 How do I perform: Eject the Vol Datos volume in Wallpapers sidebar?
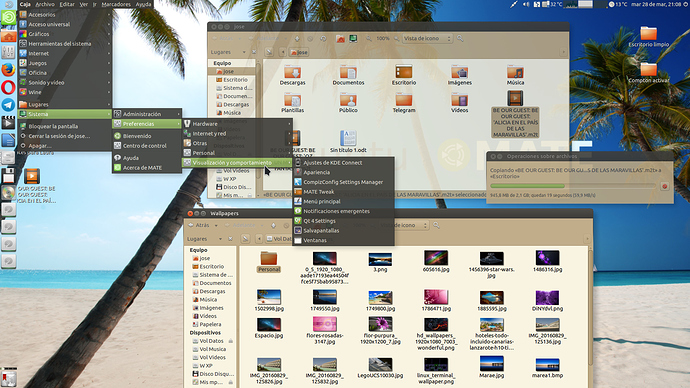231,341
